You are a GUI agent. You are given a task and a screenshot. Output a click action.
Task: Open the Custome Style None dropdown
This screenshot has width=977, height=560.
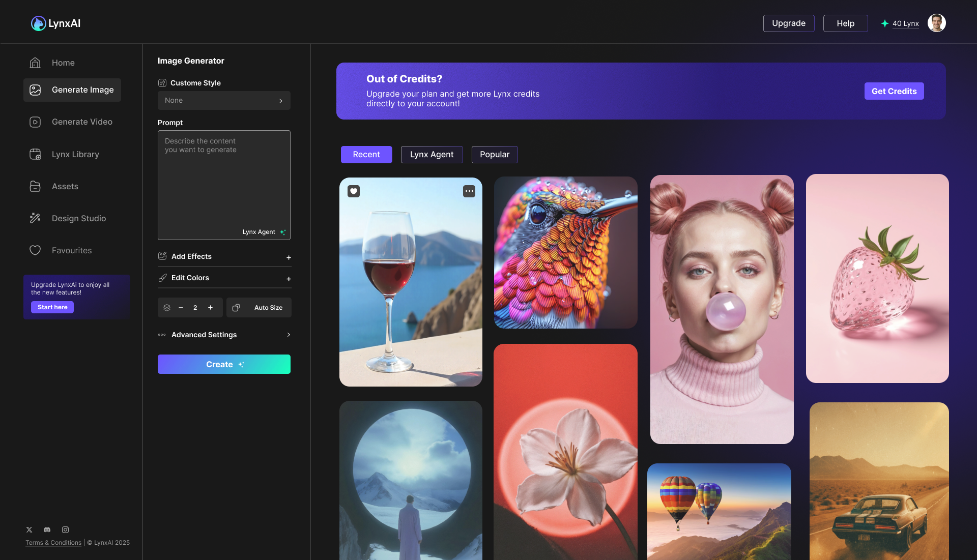224,101
